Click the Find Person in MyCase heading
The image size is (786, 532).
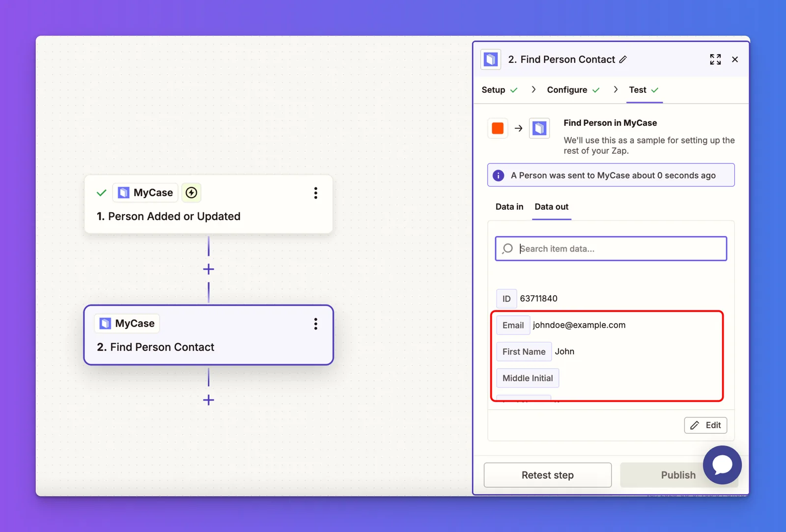[x=610, y=123]
